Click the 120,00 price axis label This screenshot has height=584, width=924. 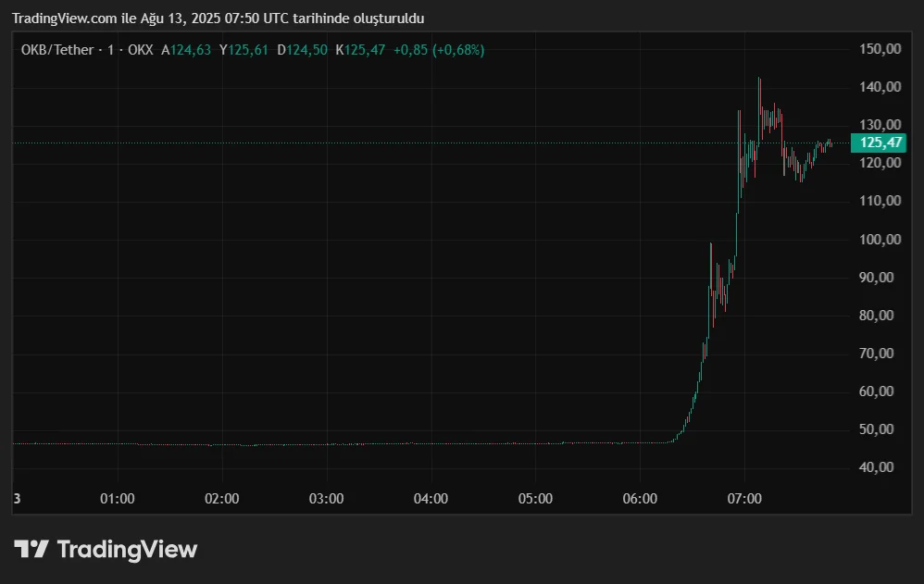(x=880, y=163)
